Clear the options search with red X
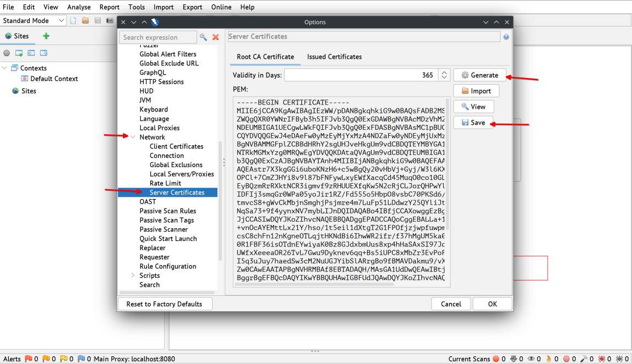Viewport: 632px width, 364px height. click(216, 37)
